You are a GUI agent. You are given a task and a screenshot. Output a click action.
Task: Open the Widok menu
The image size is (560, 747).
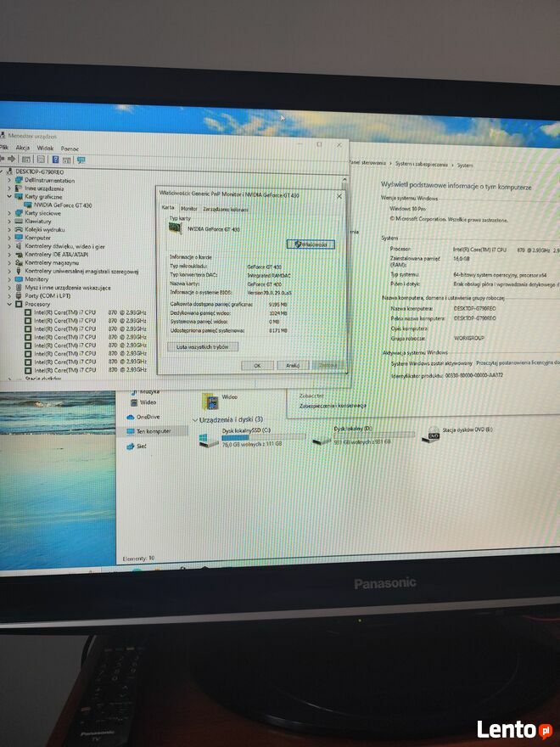point(45,148)
